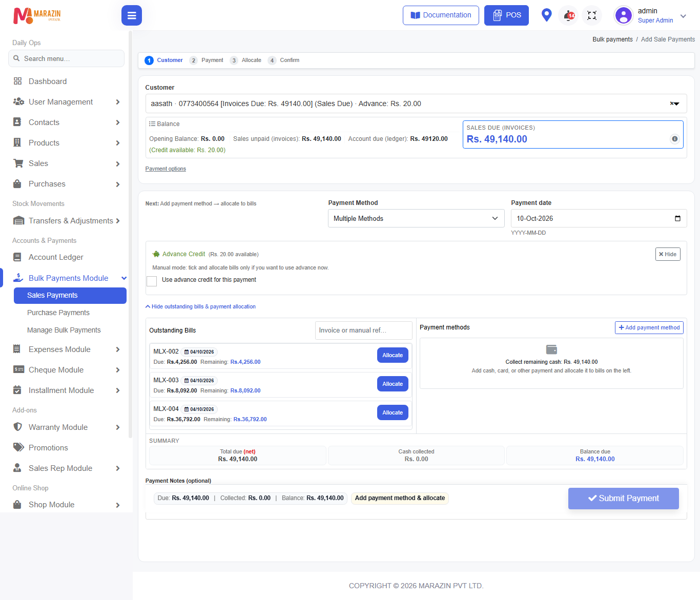Go to step 3 Allocate tab
Viewport: 700px width, 600px height.
click(x=246, y=60)
